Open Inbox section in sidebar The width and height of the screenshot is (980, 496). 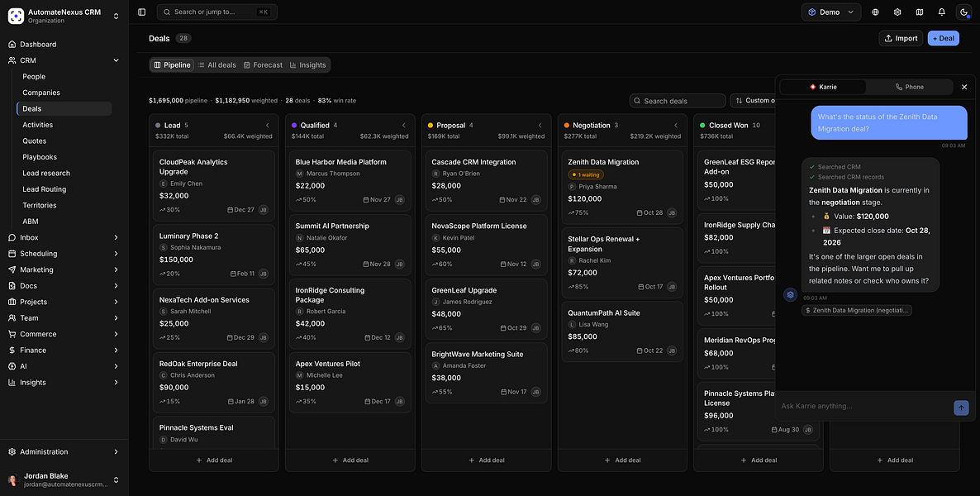coord(64,238)
